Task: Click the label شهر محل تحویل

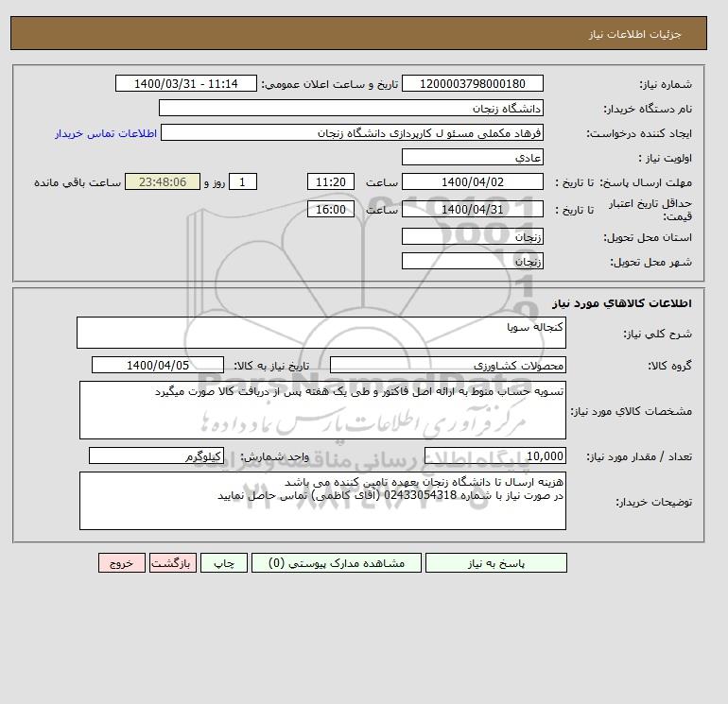Action: point(650,262)
